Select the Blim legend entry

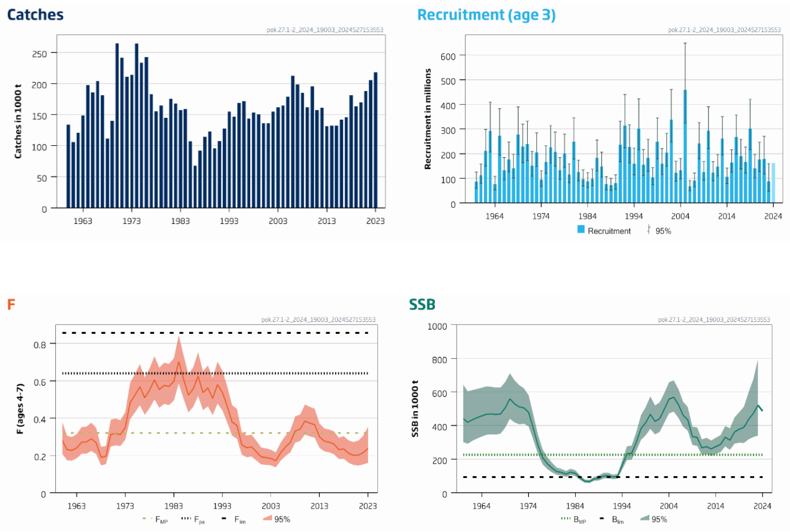point(612,519)
